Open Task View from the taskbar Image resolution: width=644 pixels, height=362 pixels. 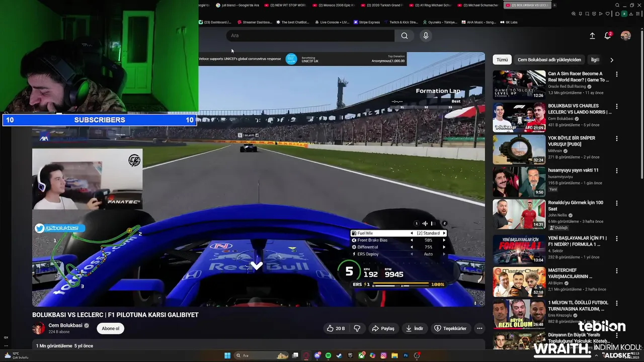coord(295,355)
